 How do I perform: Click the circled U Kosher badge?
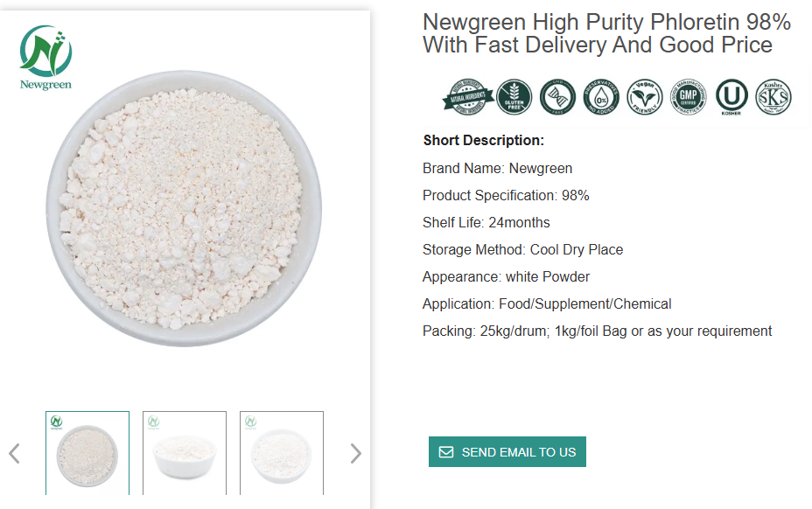(731, 97)
